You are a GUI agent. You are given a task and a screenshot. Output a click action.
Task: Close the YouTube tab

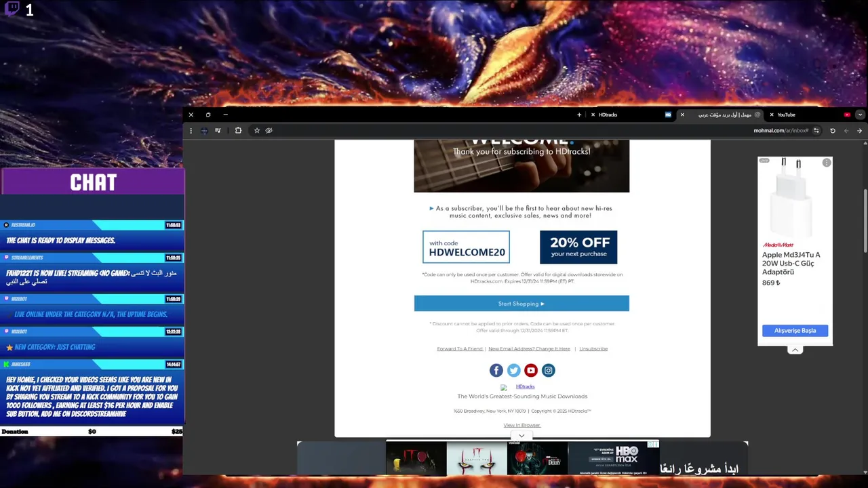(x=772, y=115)
